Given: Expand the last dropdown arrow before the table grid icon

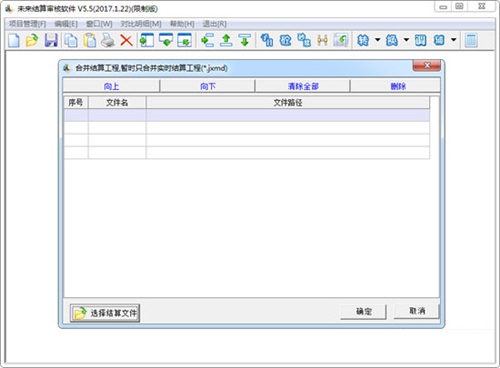Looking at the screenshot, I should click(x=454, y=40).
